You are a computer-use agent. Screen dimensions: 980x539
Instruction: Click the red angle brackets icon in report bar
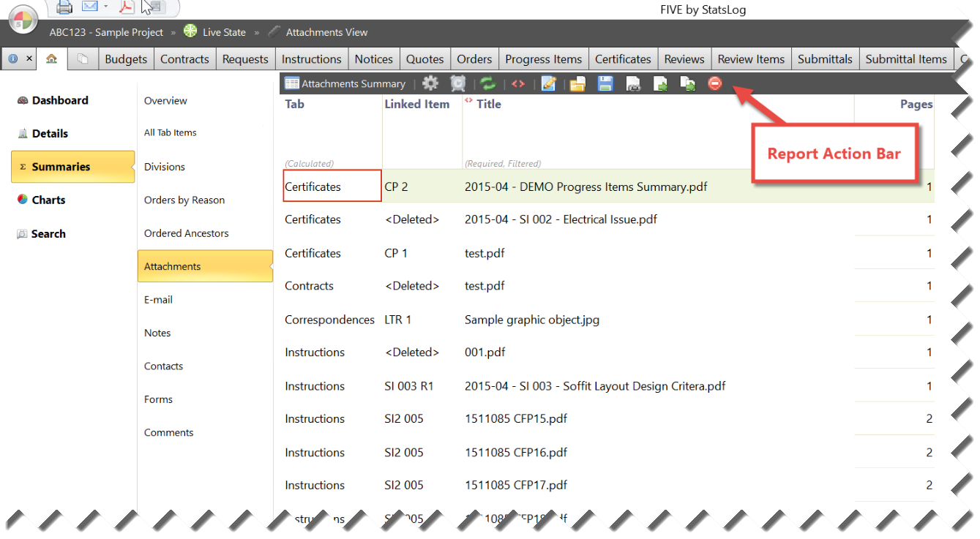tap(518, 83)
